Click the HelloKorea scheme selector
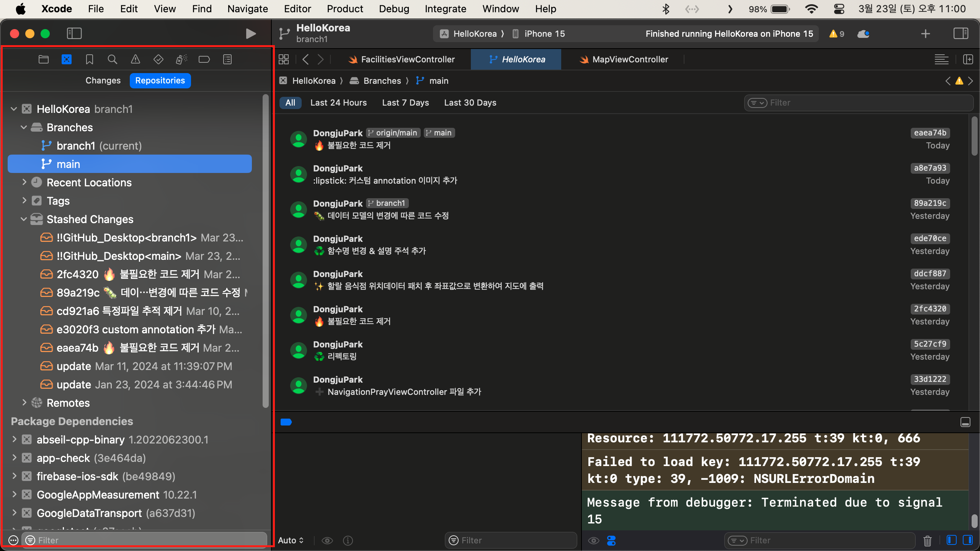This screenshot has height=551, width=980. (469, 34)
